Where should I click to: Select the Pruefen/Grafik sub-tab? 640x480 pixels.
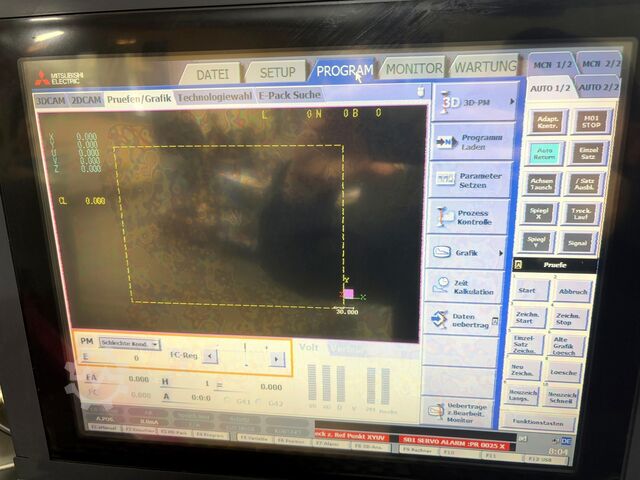(139, 99)
